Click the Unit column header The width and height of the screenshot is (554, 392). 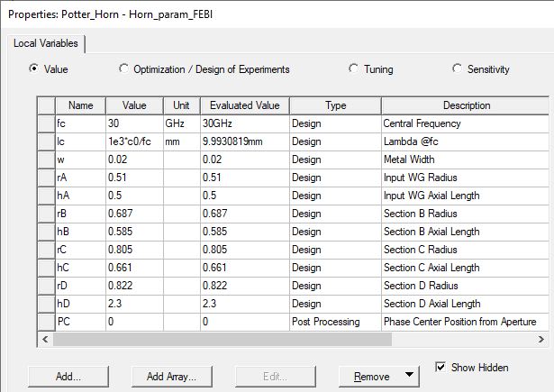pos(182,105)
